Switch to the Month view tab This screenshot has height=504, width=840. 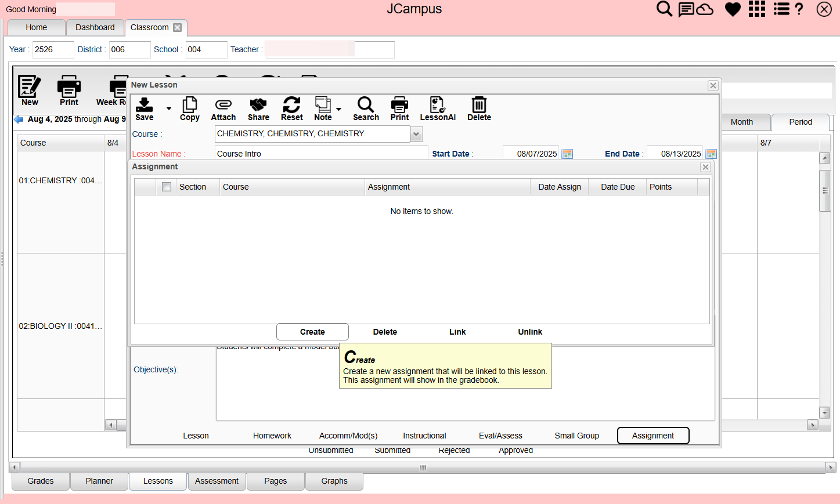point(742,122)
